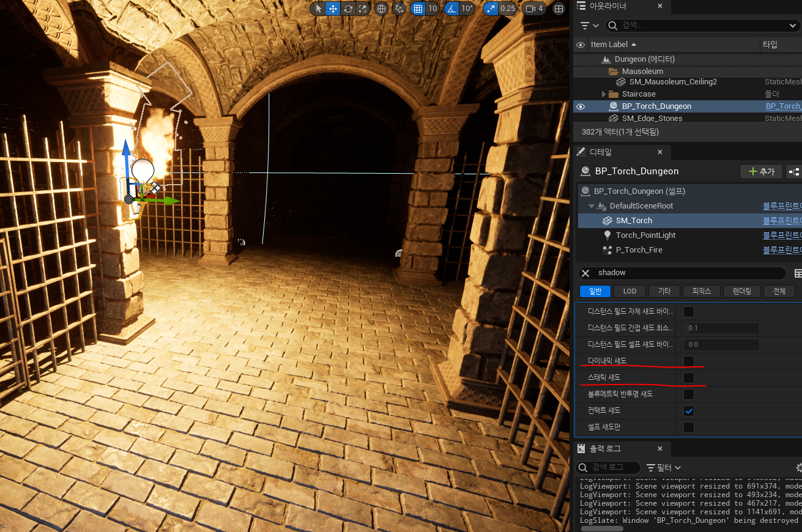Close the Outliner (아웃라이너) tab
The width and height of the screenshot is (802, 532).
pos(660,6)
